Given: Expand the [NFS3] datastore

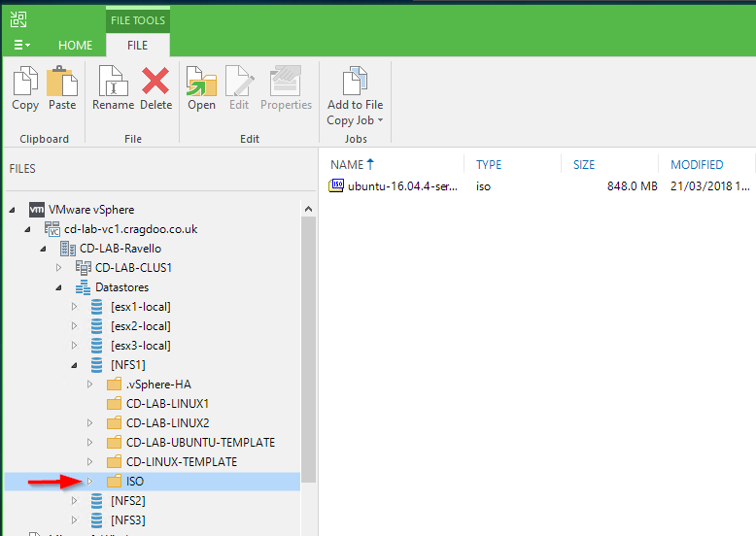Looking at the screenshot, I should tap(74, 519).
